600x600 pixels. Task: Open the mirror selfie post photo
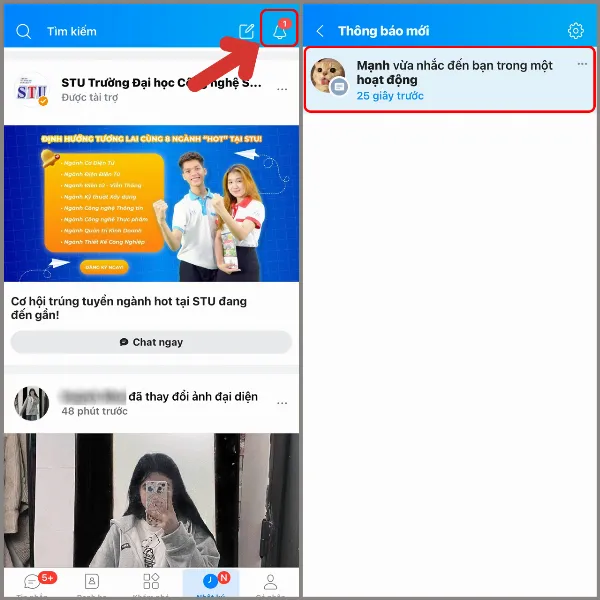click(151, 500)
